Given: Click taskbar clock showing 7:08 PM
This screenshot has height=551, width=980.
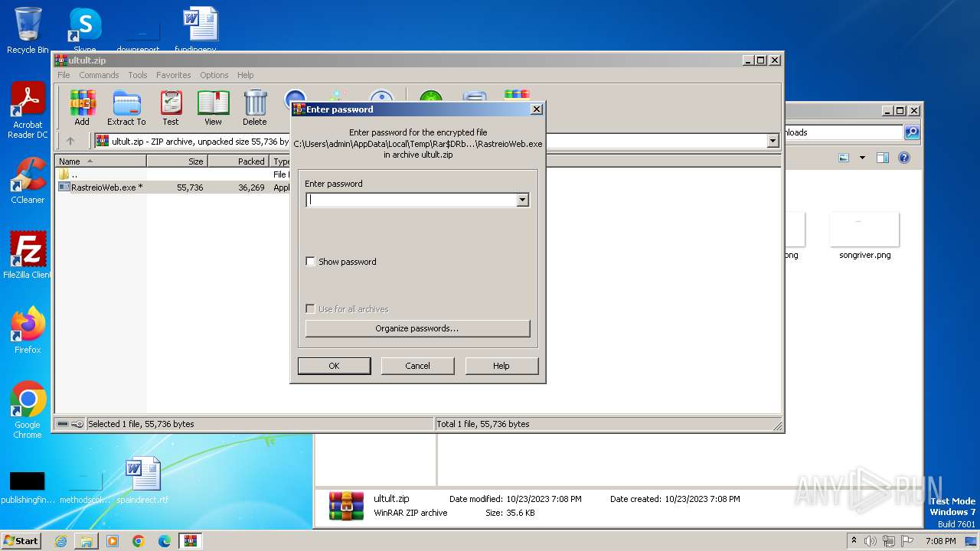Looking at the screenshot, I should (940, 541).
